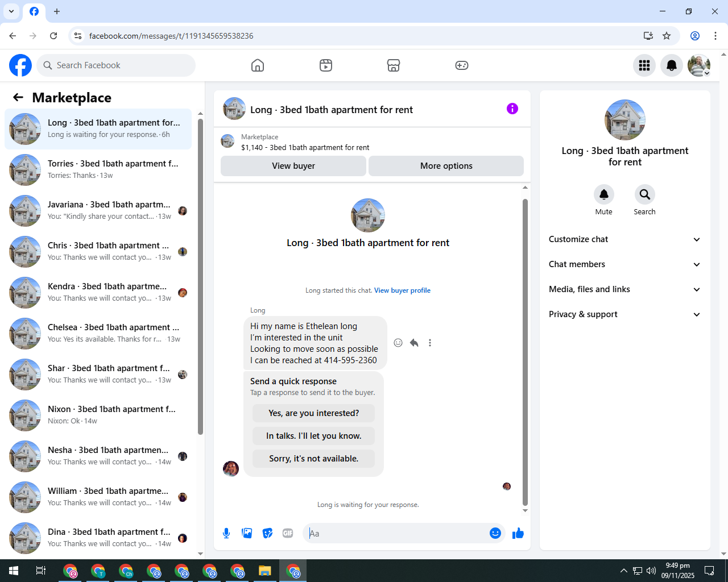728x582 pixels.
Task: Open conversation information purple icon
Action: pyautogui.click(x=512, y=109)
